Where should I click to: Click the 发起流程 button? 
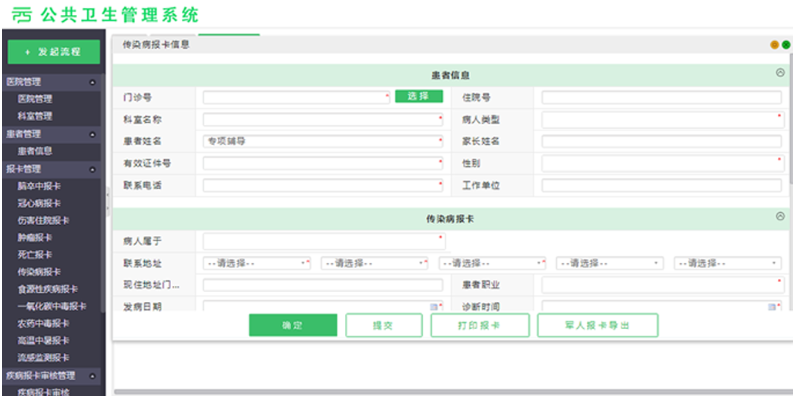click(54, 52)
